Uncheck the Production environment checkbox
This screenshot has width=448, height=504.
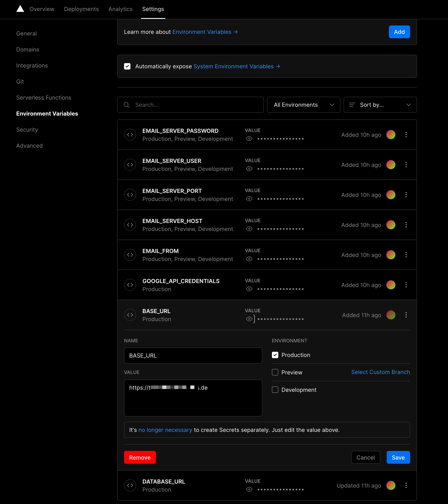[275, 355]
